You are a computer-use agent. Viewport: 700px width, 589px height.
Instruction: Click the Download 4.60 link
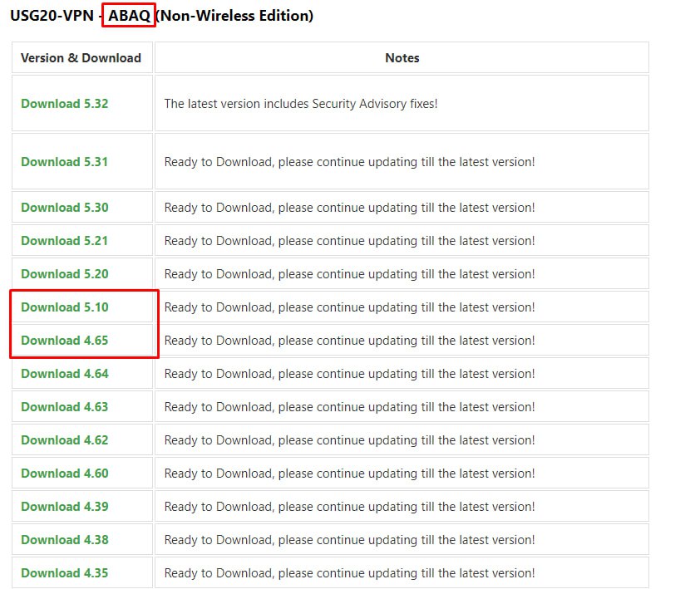point(65,473)
